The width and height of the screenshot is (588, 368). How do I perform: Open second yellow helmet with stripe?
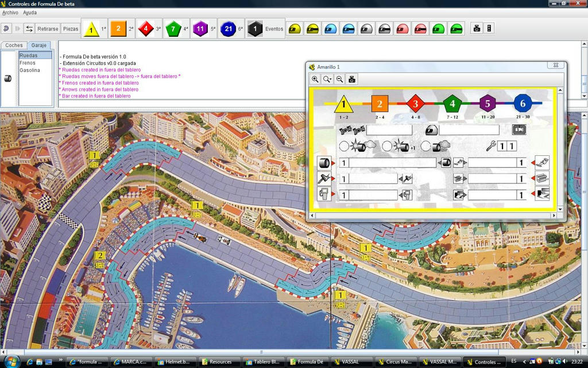pyautogui.click(x=312, y=29)
